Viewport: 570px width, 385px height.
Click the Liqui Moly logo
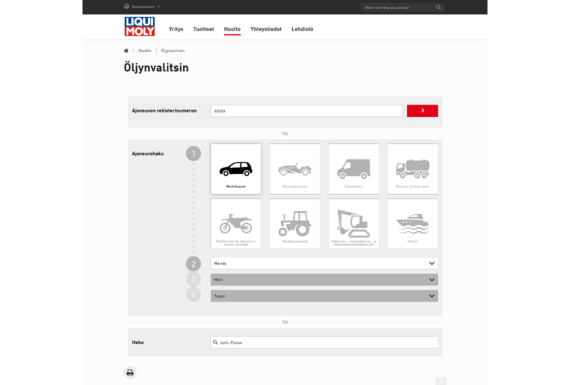tap(140, 27)
